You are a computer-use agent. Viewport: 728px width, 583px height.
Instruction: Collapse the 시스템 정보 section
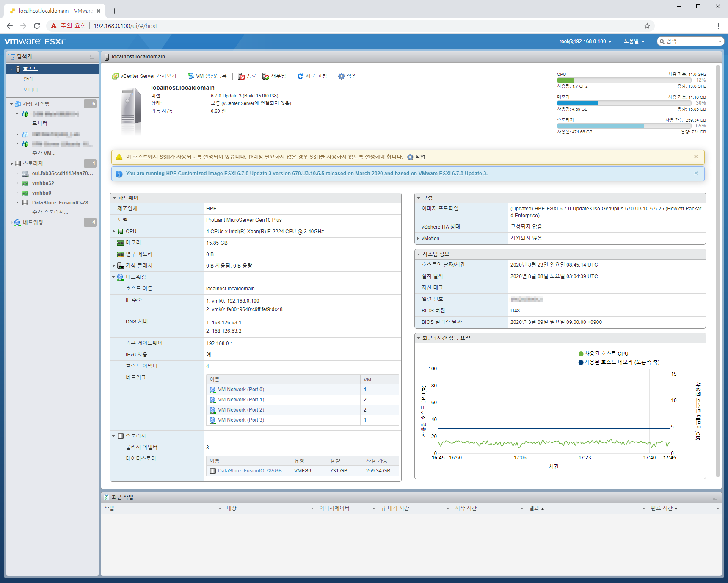419,254
